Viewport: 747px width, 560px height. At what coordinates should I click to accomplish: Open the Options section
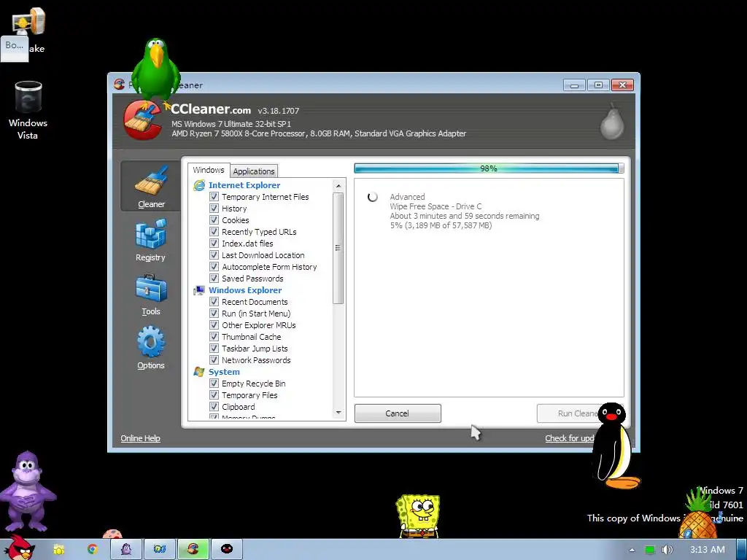click(x=150, y=348)
